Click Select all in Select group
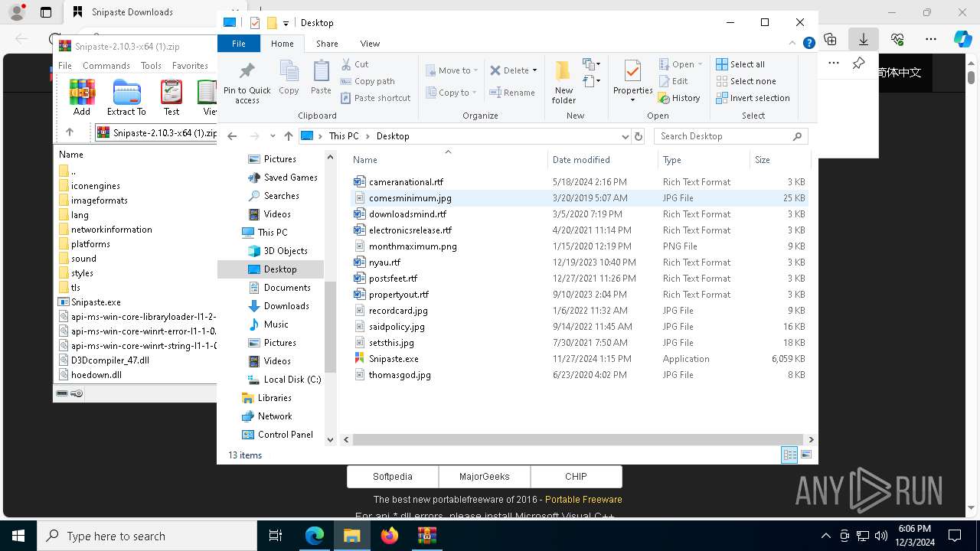 pyautogui.click(x=740, y=64)
